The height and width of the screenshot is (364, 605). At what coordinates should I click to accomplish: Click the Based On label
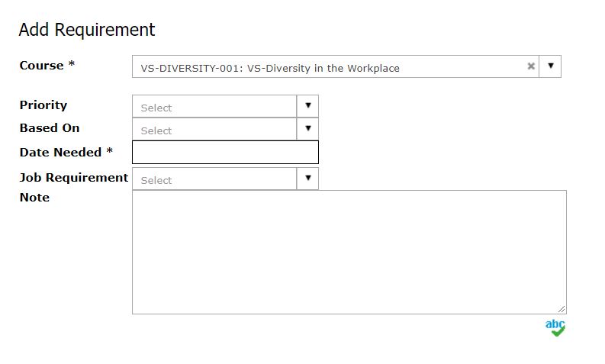click(x=50, y=127)
